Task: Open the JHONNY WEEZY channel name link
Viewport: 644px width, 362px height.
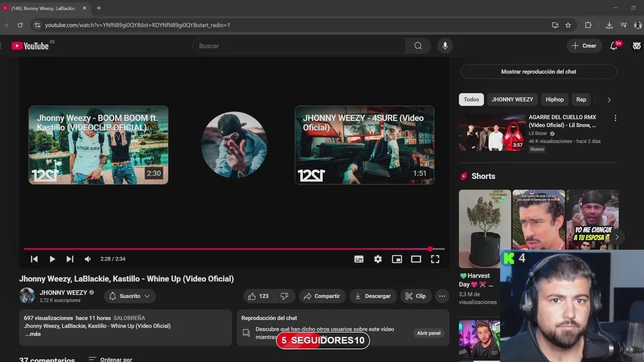Action: [x=63, y=293]
